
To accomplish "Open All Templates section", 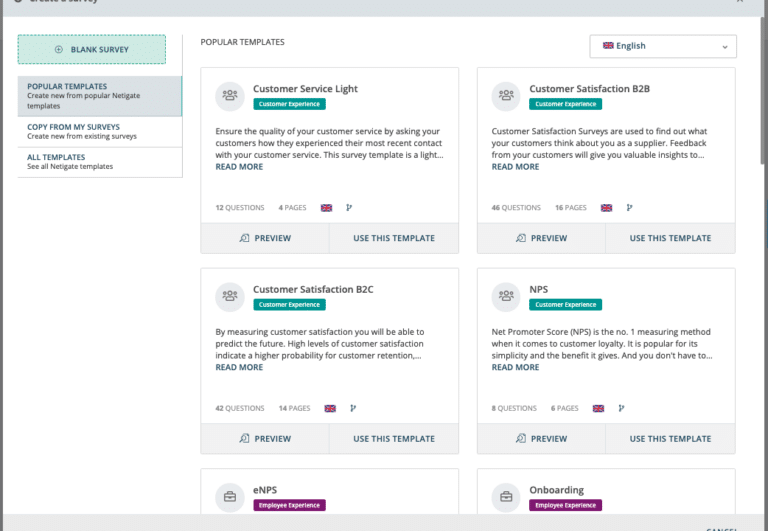I will point(99,162).
